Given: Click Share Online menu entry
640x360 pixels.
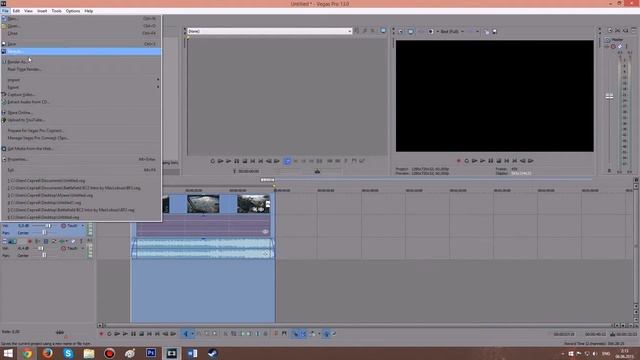Looking at the screenshot, I should point(81,113).
